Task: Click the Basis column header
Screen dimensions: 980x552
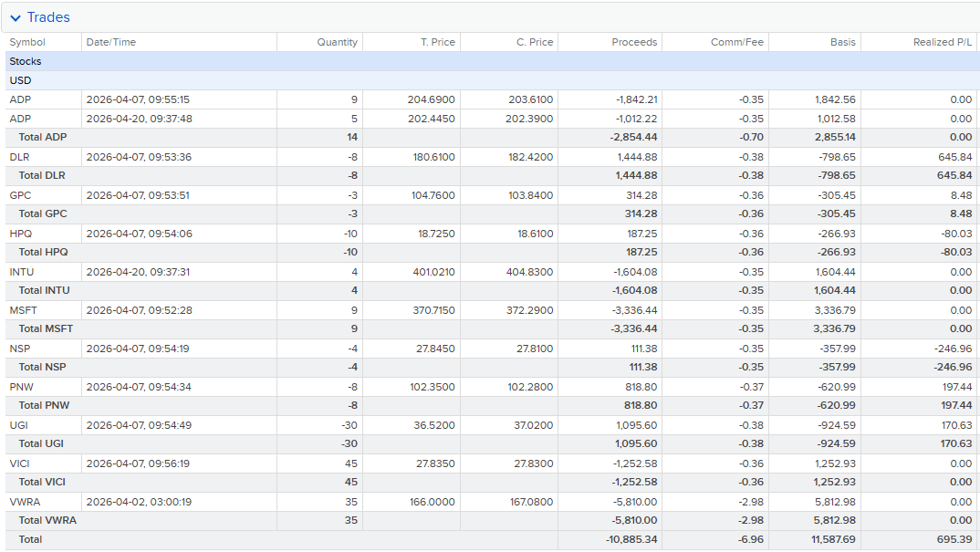Action: pos(842,42)
